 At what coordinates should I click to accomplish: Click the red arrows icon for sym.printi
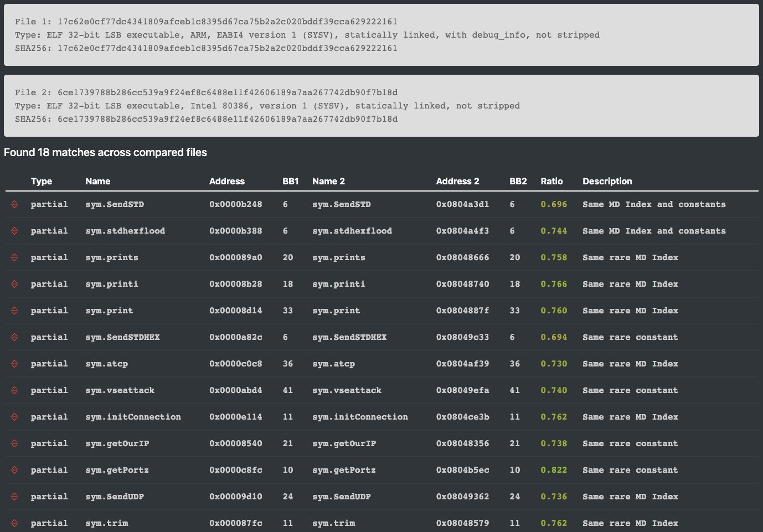[14, 284]
